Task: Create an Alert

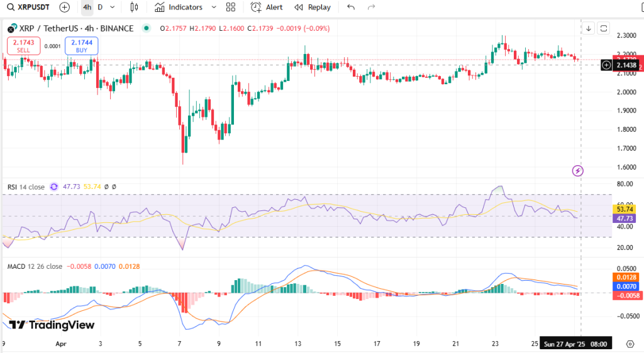Action: click(x=267, y=8)
